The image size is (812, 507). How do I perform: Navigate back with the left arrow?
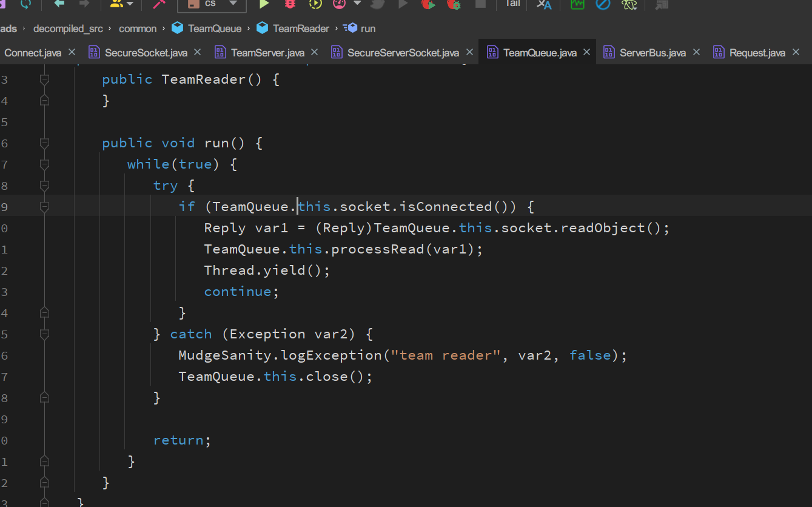tap(59, 4)
